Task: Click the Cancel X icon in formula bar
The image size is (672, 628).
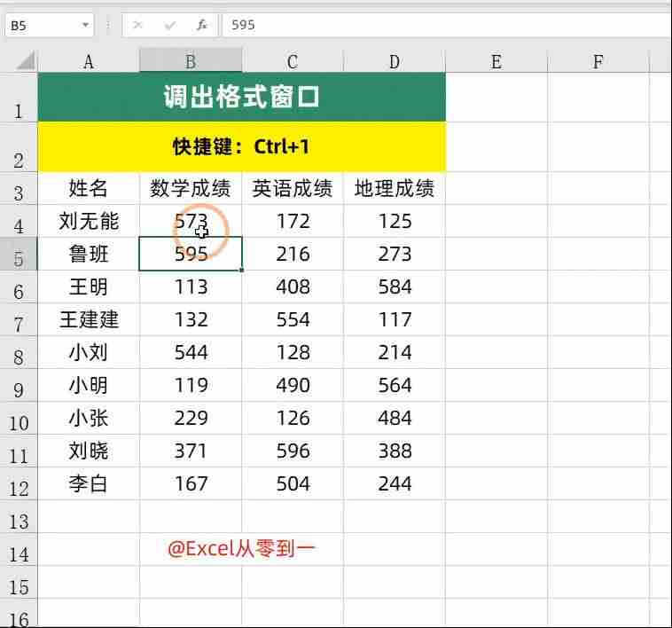Action: [137, 26]
